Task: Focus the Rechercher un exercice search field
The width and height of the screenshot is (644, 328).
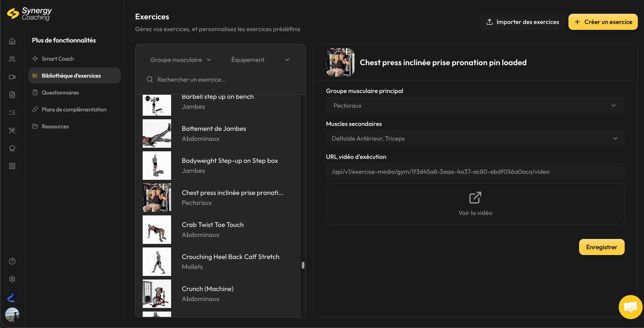Action: pos(220,79)
